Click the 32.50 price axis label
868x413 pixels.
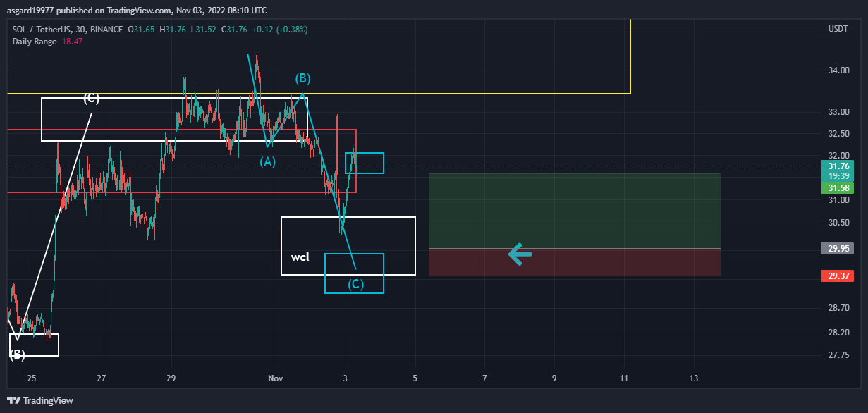pyautogui.click(x=838, y=135)
